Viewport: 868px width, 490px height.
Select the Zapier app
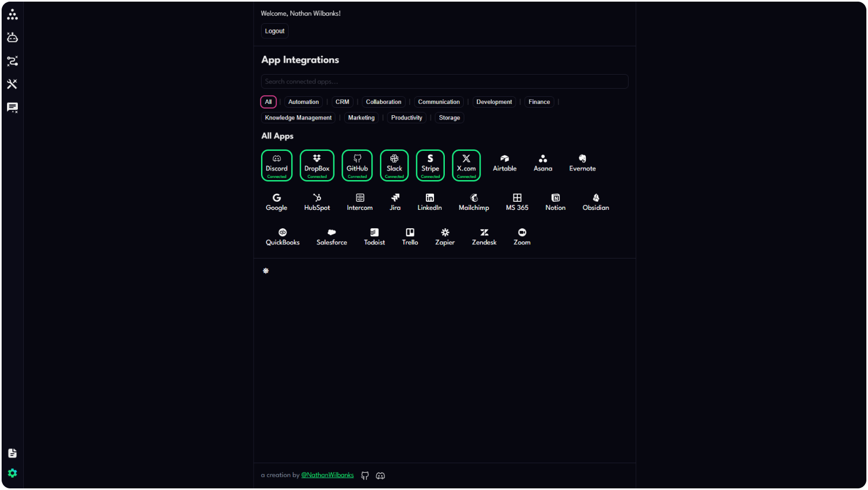tap(445, 237)
